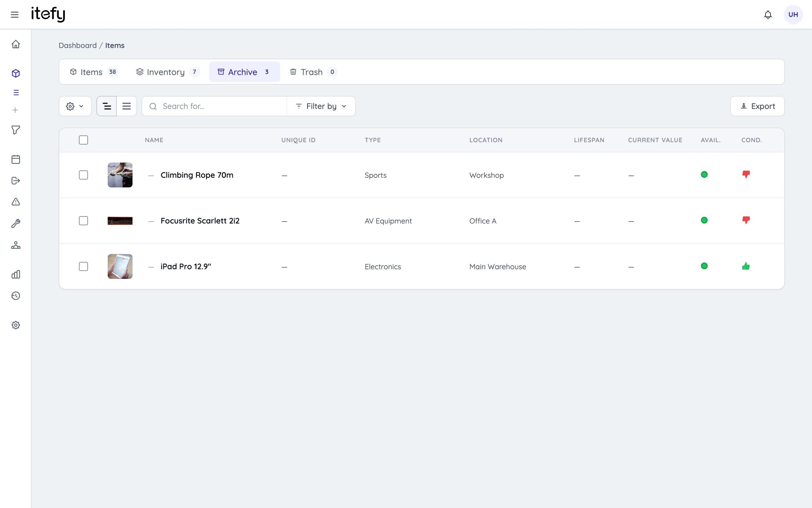
Task: Click the Climbing Rope thumbnail image
Action: (x=120, y=175)
